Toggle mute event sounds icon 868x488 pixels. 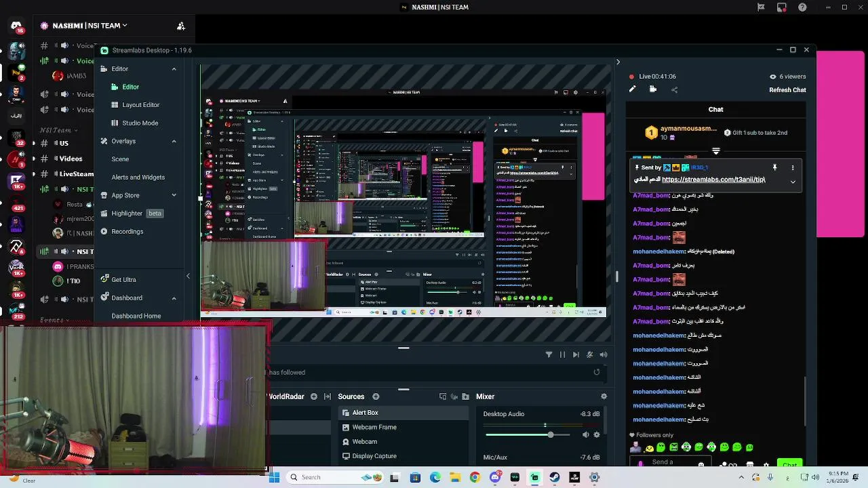click(590, 354)
